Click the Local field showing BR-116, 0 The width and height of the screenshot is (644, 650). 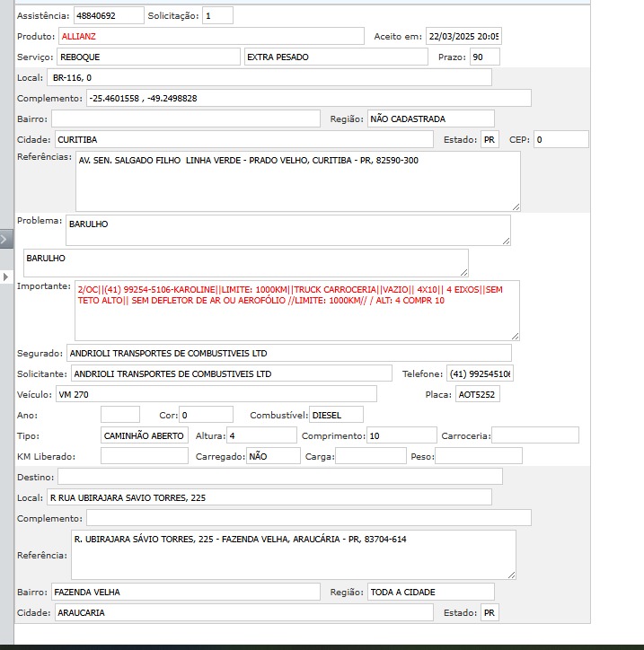[x=269, y=78]
